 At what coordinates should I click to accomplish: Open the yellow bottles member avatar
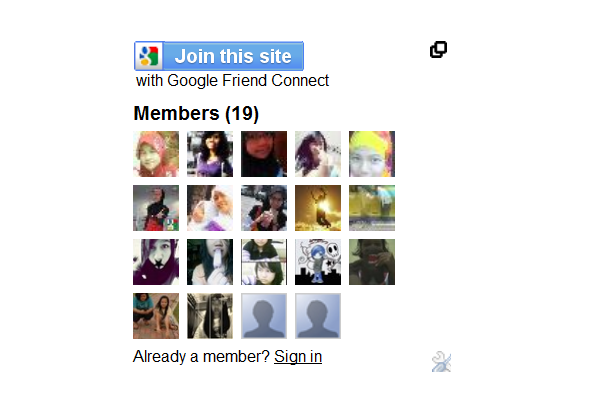click(372, 208)
